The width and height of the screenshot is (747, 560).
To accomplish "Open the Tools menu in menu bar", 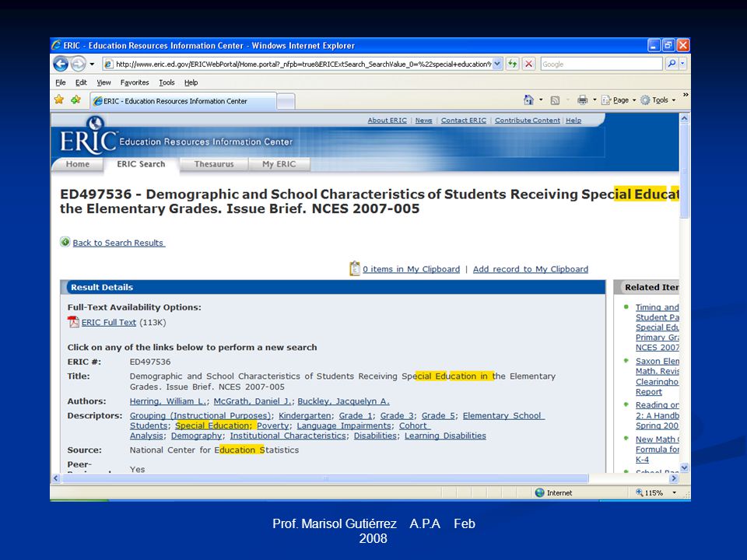I will (x=167, y=82).
